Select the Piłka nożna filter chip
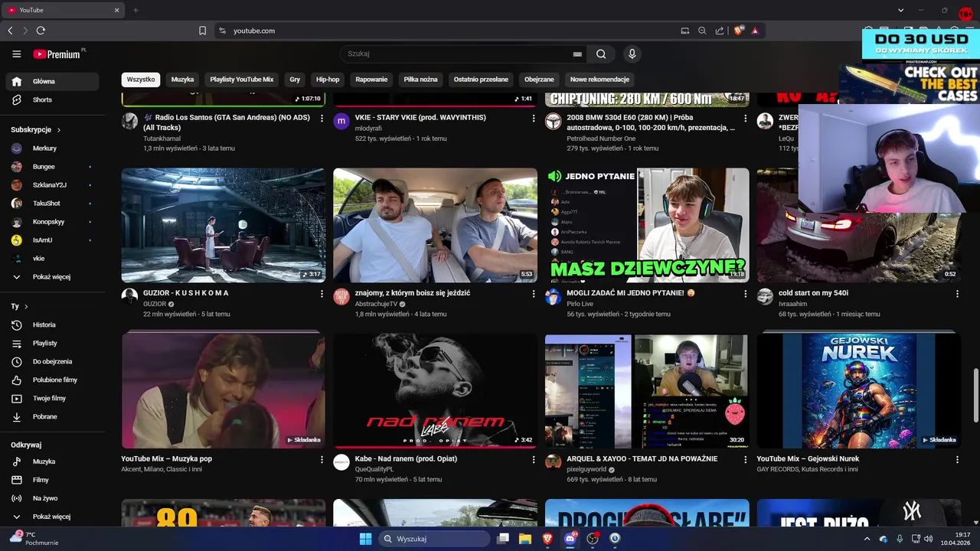The width and height of the screenshot is (980, 551). pos(420,80)
